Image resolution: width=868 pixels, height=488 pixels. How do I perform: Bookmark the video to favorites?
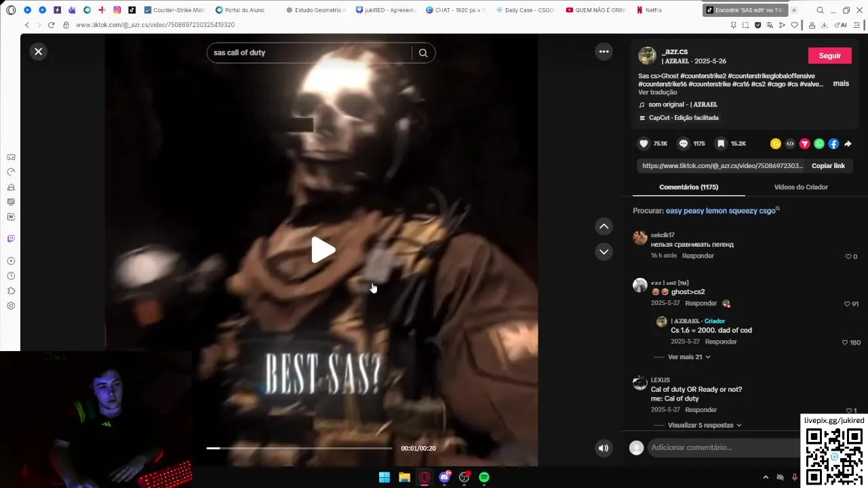pos(722,144)
